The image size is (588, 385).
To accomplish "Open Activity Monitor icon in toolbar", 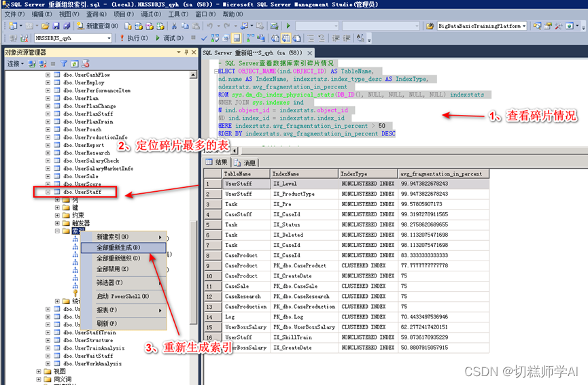I will click(274, 26).
